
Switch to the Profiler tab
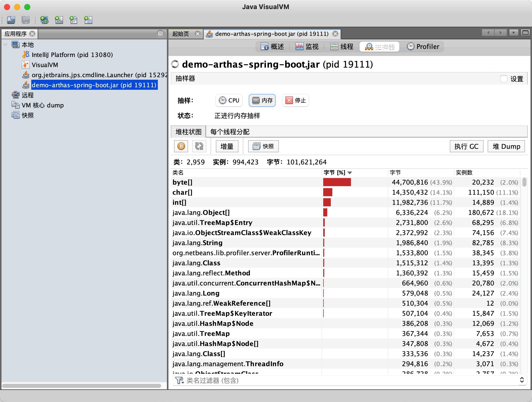423,47
